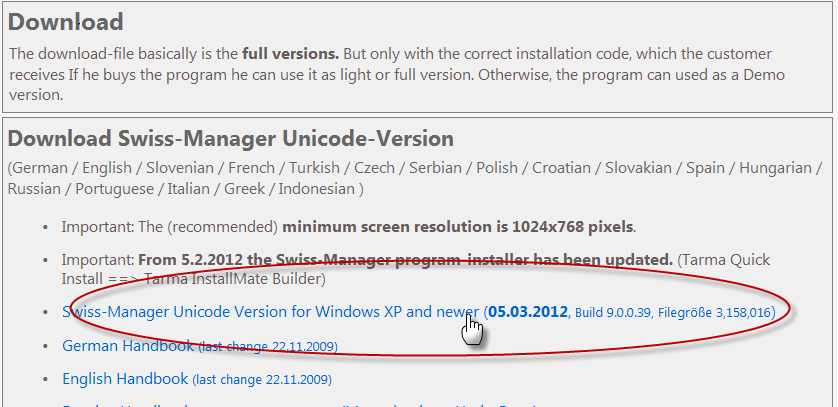The height and width of the screenshot is (407, 838).
Task: Click the bold 'full versions.' text
Action: point(290,54)
